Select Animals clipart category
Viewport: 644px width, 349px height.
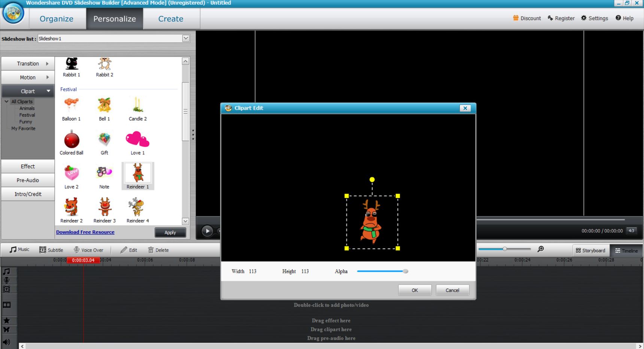pyautogui.click(x=27, y=108)
